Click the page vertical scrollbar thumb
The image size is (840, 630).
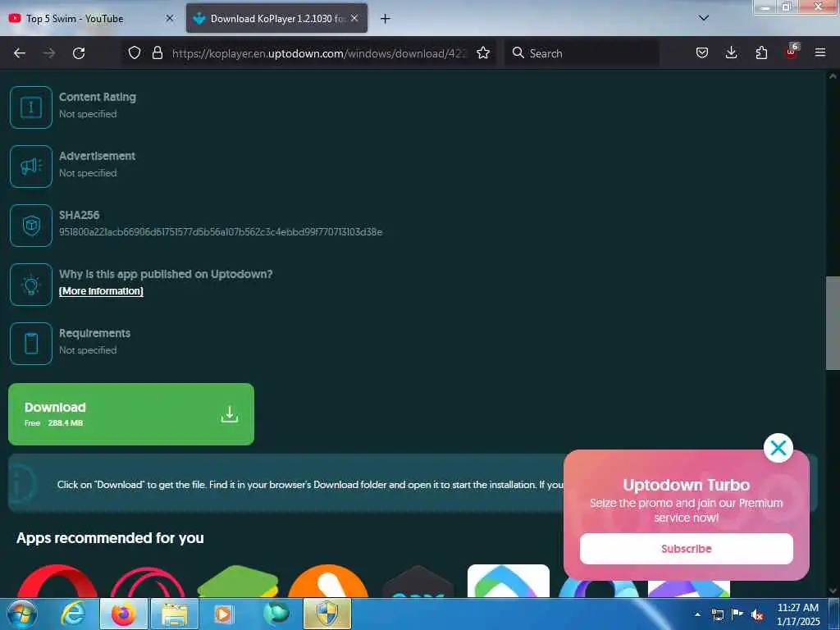[833, 323]
